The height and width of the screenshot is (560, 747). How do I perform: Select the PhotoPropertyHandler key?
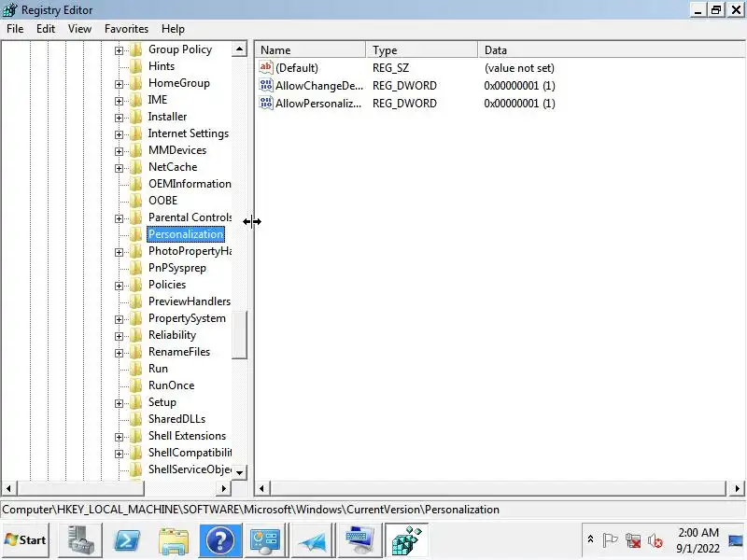[190, 251]
